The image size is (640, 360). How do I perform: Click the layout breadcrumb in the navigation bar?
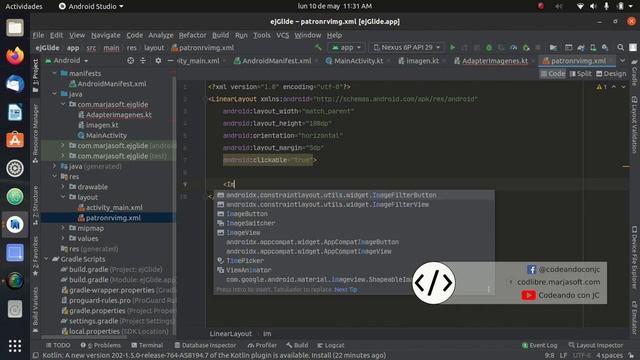point(154,48)
